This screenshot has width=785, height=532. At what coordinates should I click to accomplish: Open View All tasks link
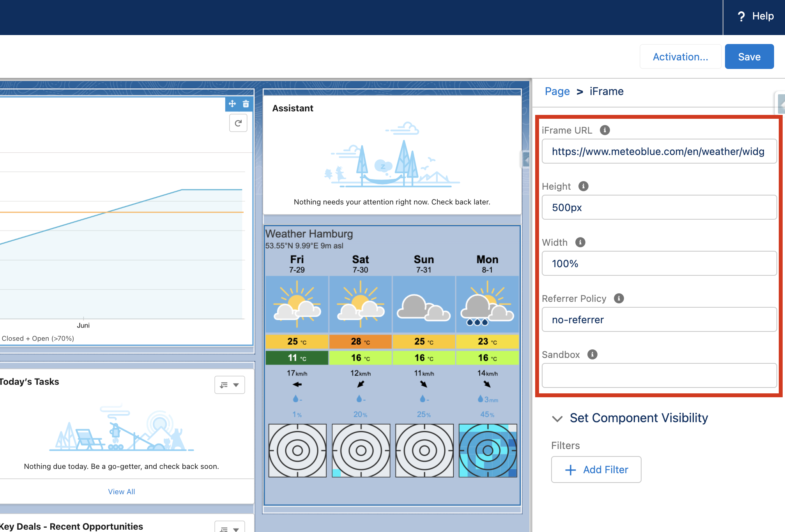point(122,491)
